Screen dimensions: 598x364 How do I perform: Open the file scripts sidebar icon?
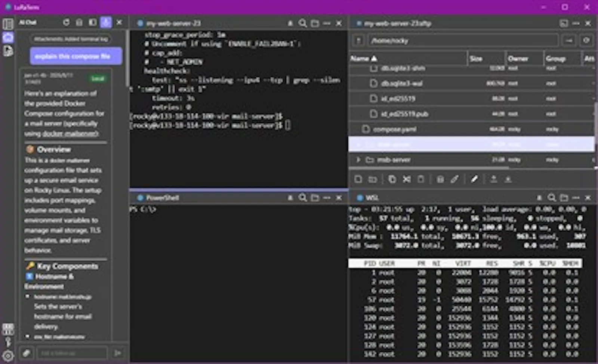(x=8, y=51)
